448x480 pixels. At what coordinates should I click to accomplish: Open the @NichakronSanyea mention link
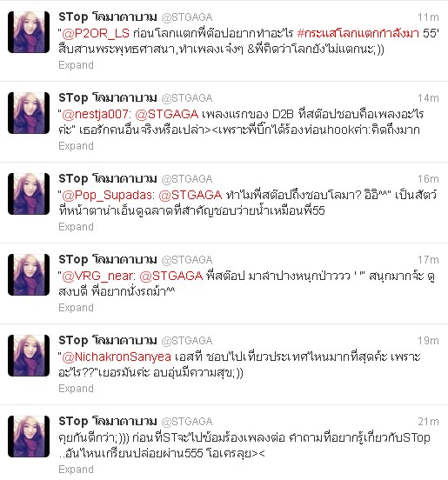(x=117, y=357)
